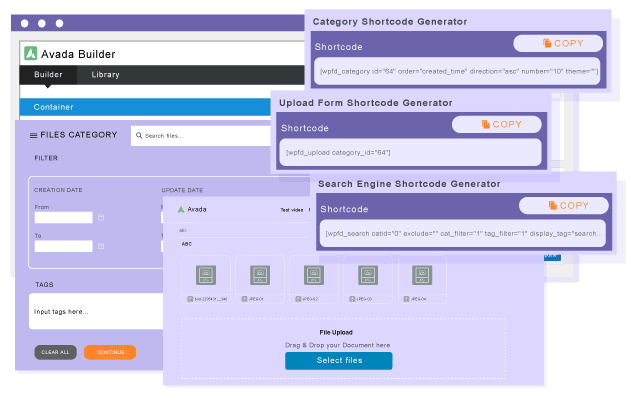Click the small Avada logo in the preview panel

pyautogui.click(x=181, y=209)
